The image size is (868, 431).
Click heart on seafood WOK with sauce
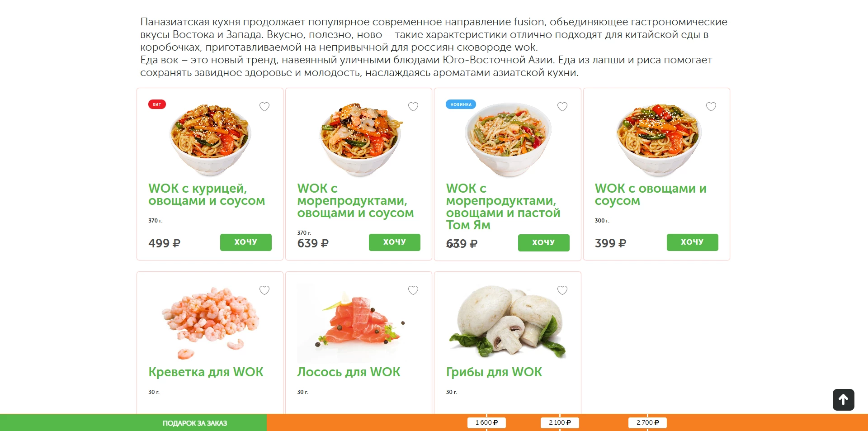[413, 107]
